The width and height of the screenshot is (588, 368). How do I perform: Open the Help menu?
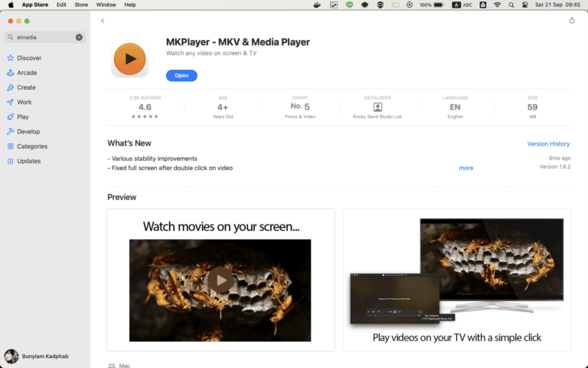pyautogui.click(x=130, y=5)
